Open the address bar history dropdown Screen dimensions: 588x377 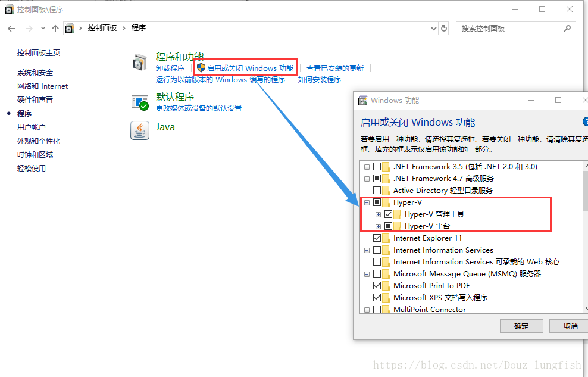pyautogui.click(x=433, y=29)
